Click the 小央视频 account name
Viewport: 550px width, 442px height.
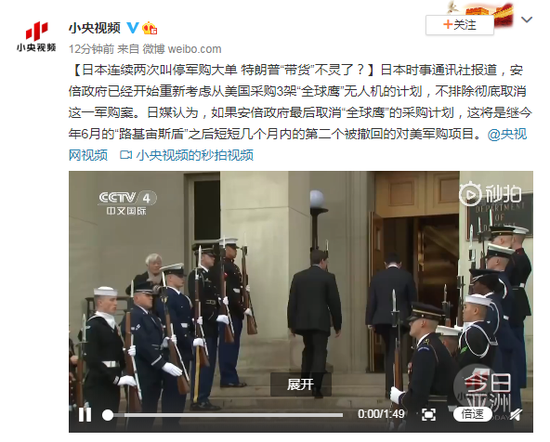(x=95, y=28)
